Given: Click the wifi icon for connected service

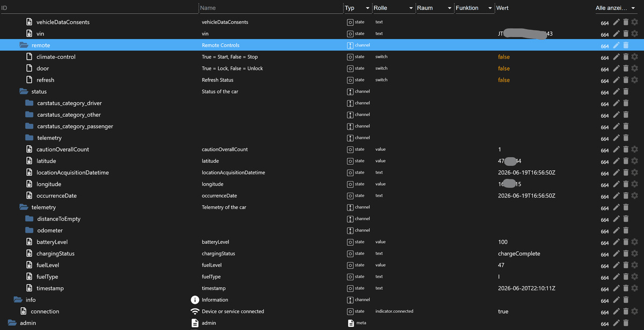Looking at the screenshot, I should point(195,311).
